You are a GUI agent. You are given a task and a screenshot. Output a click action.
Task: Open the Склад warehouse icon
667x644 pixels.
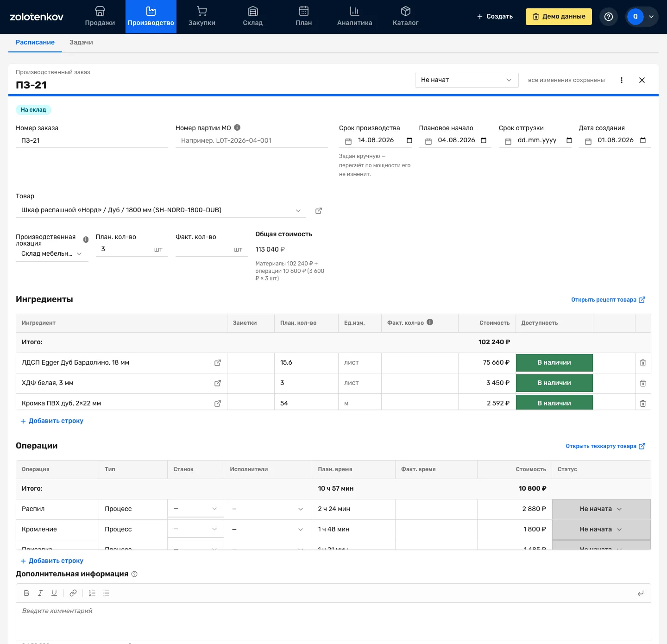pyautogui.click(x=253, y=11)
